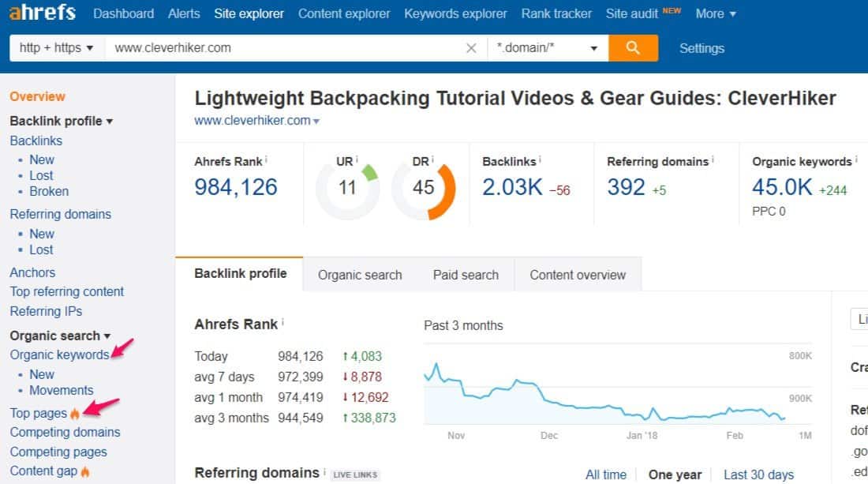Click the DR 45 donut gauge
This screenshot has height=484, width=868.
click(x=424, y=188)
